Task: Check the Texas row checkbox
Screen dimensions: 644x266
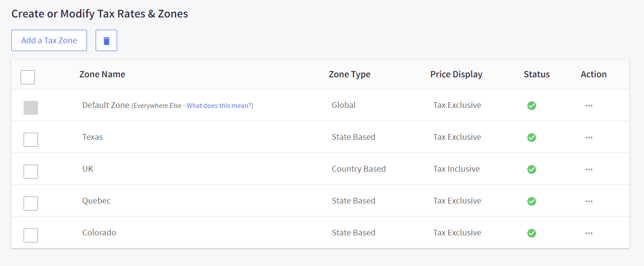Action: 31,139
